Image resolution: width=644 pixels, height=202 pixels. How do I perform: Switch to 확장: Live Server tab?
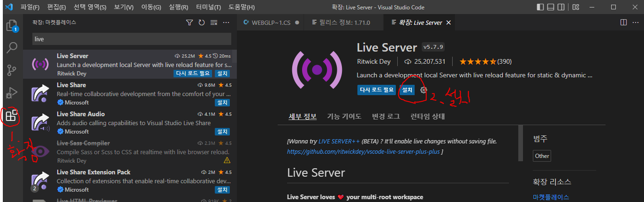[x=419, y=22]
